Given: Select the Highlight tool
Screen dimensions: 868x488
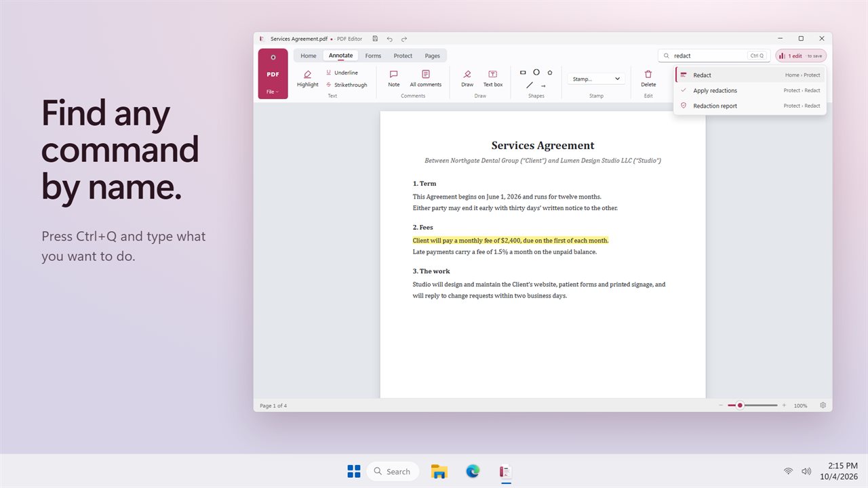Looking at the screenshot, I should 307,79.
